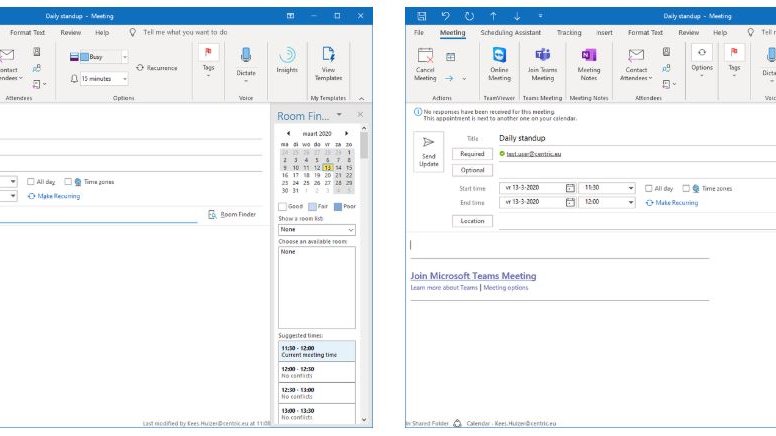Click Make Recurring link in right window
The image size is (776, 436).
coord(672,202)
